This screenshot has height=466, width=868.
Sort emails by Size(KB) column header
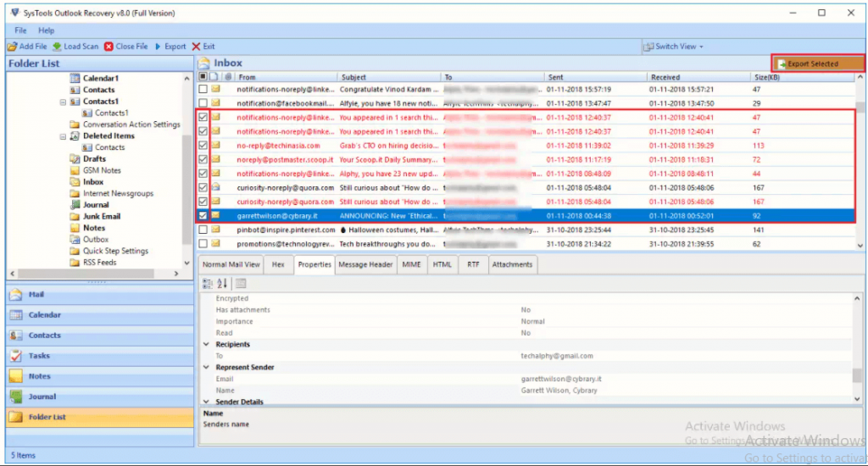point(802,77)
